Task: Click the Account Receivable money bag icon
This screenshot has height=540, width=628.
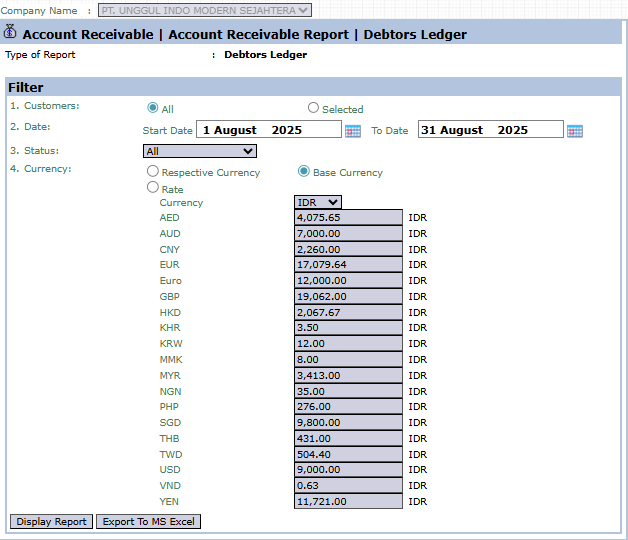Action: coord(11,33)
